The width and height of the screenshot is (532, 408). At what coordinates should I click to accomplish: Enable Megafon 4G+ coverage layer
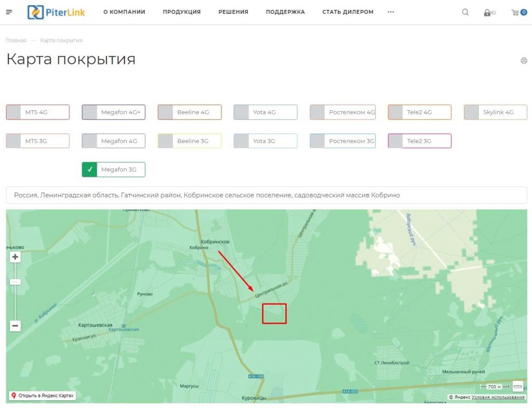click(x=114, y=112)
